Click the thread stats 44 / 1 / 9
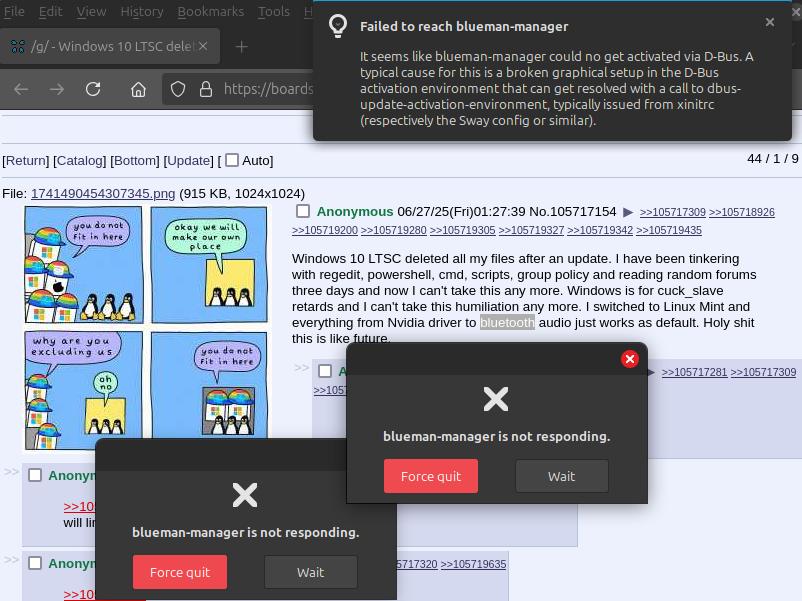 772,159
